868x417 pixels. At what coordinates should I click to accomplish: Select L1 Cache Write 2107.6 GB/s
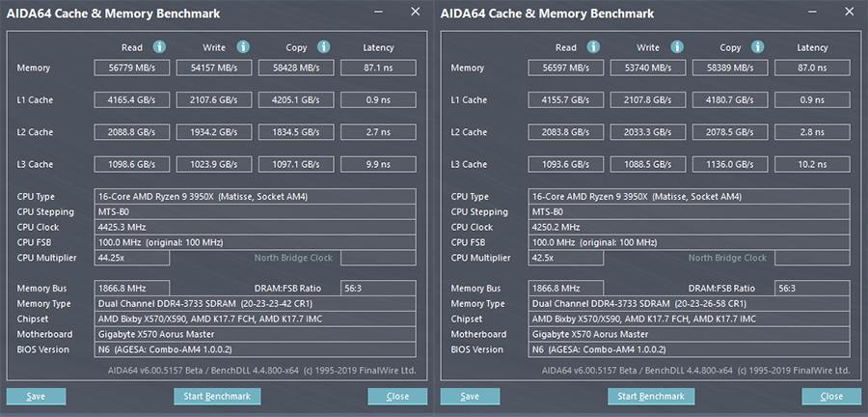[x=214, y=100]
